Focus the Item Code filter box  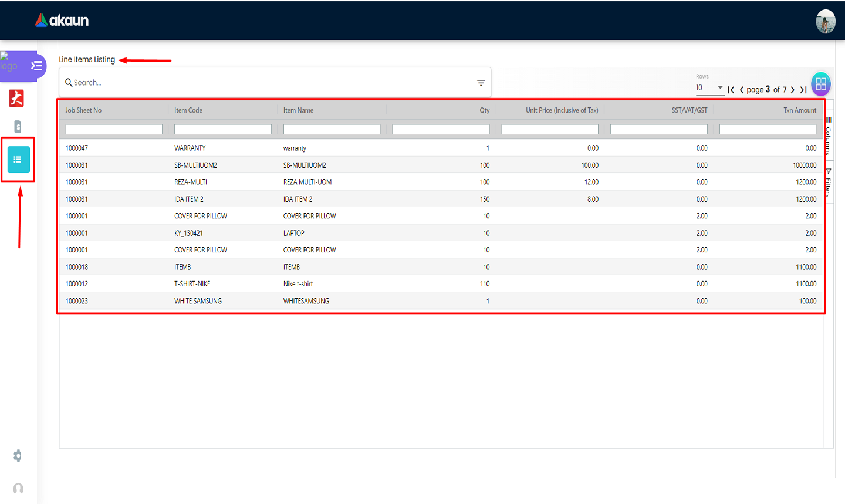point(223,129)
